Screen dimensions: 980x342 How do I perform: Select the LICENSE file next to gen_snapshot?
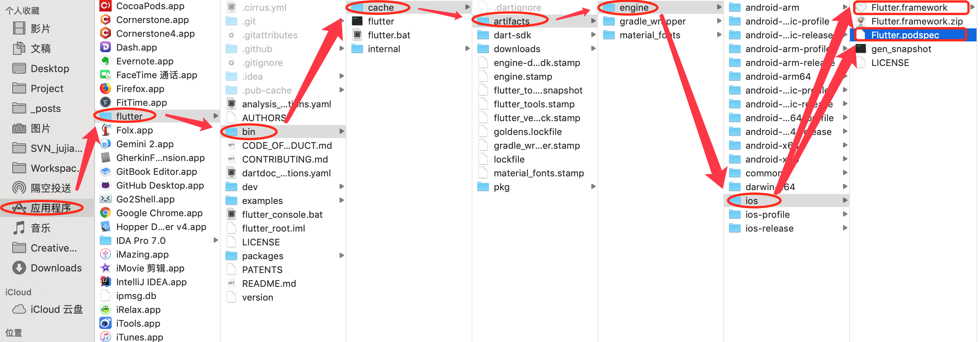[913, 62]
